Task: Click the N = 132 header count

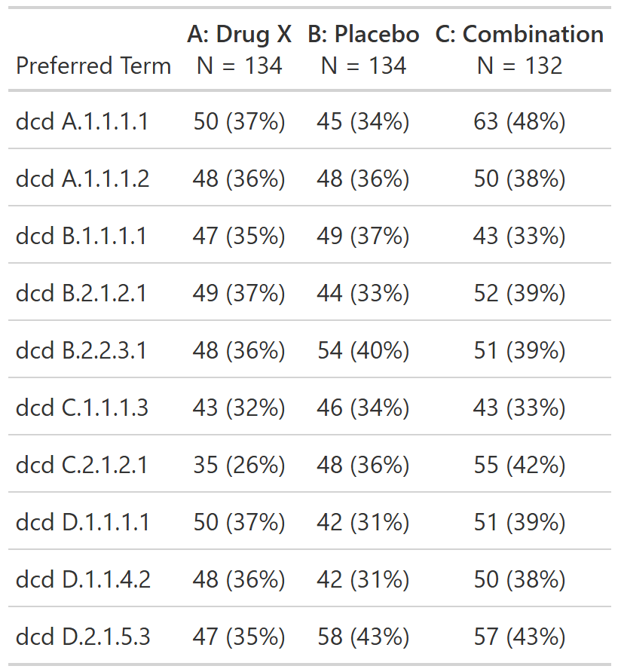Action: tap(519, 66)
